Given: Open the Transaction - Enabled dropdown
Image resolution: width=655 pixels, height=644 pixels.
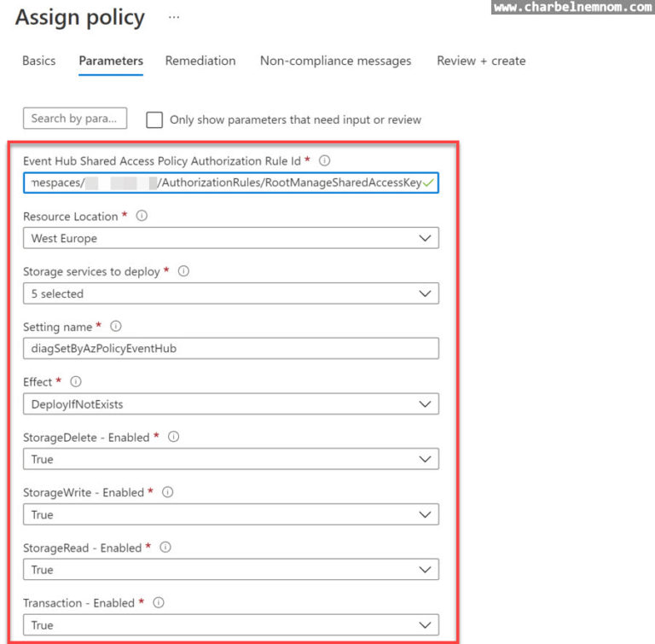Looking at the screenshot, I should [x=231, y=624].
